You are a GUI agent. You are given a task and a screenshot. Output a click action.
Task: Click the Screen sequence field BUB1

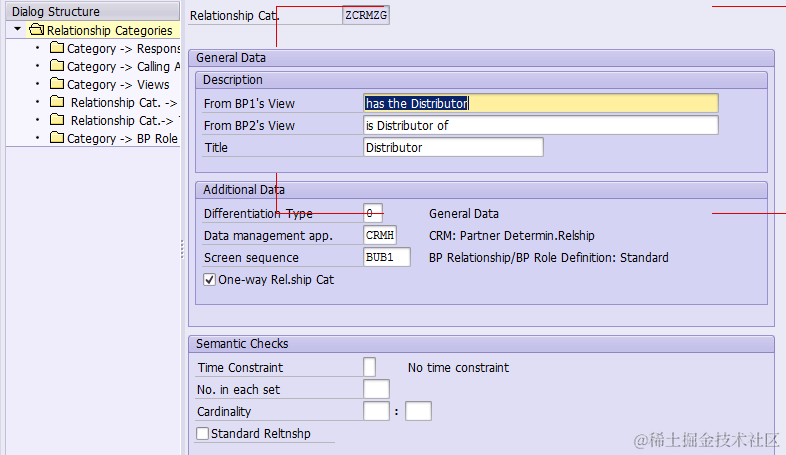tap(386, 257)
